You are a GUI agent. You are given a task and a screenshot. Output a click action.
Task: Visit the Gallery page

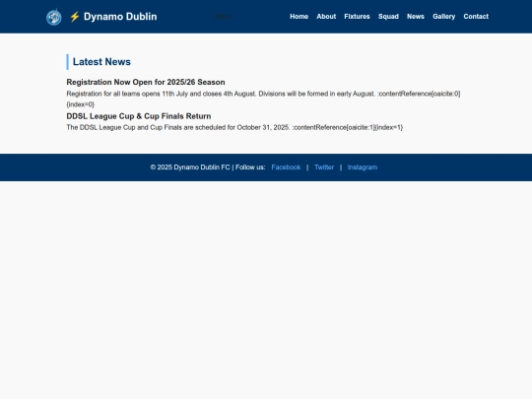[x=443, y=17]
